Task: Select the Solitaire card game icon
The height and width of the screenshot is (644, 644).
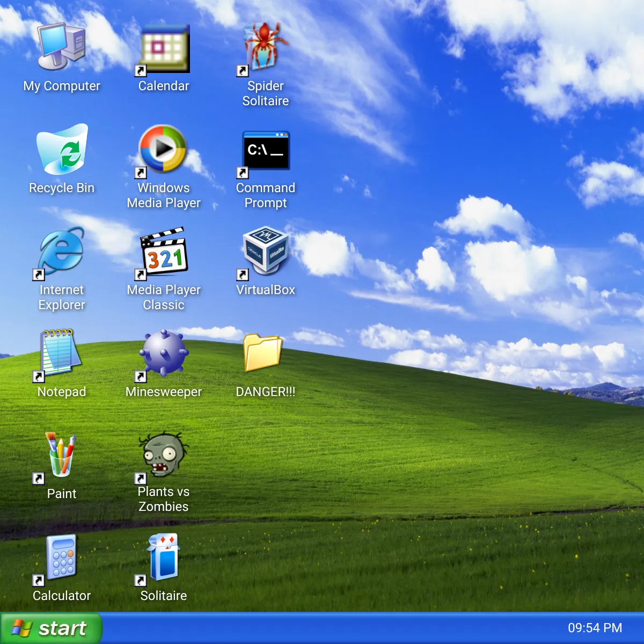Action: 163,557
